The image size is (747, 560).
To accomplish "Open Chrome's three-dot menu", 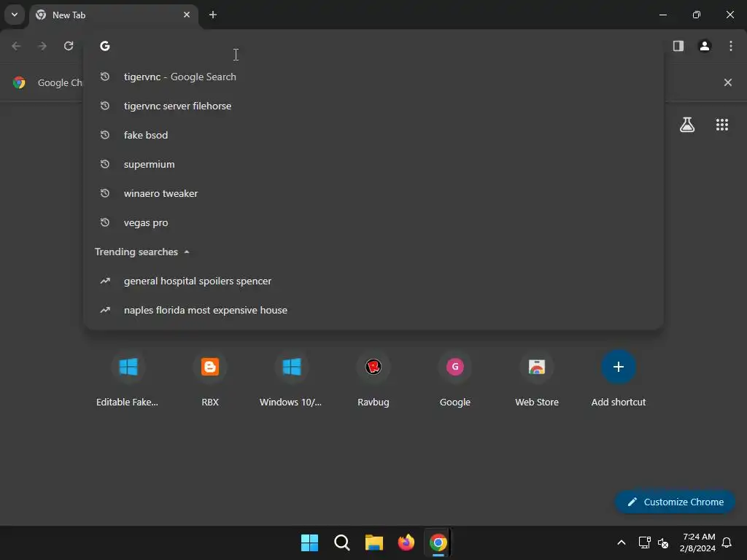I will pos(731,46).
